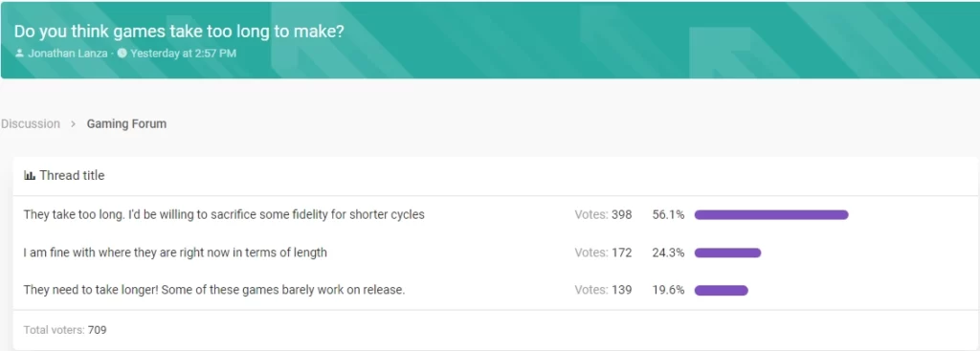Click the 56.1% purple result bar
Image resolution: width=980 pixels, height=351 pixels.
click(x=771, y=215)
